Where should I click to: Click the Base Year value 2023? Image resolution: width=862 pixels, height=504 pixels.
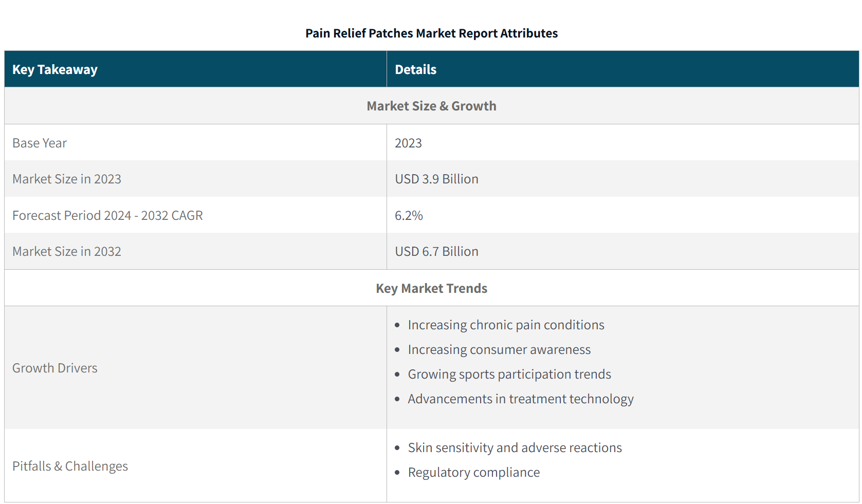pyautogui.click(x=408, y=143)
